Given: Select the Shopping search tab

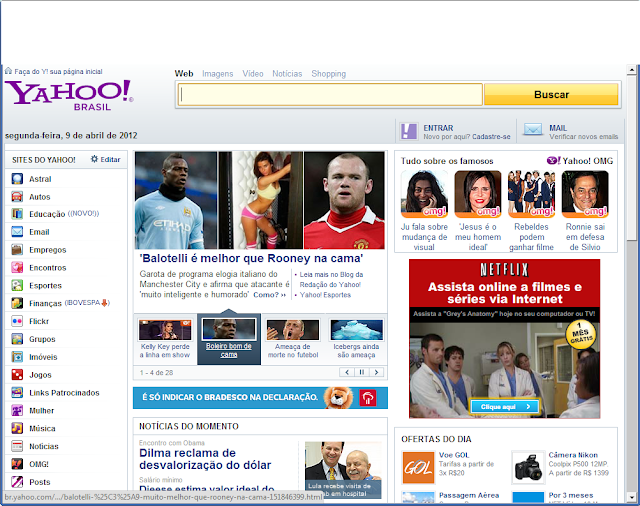Looking at the screenshot, I should [x=329, y=74].
